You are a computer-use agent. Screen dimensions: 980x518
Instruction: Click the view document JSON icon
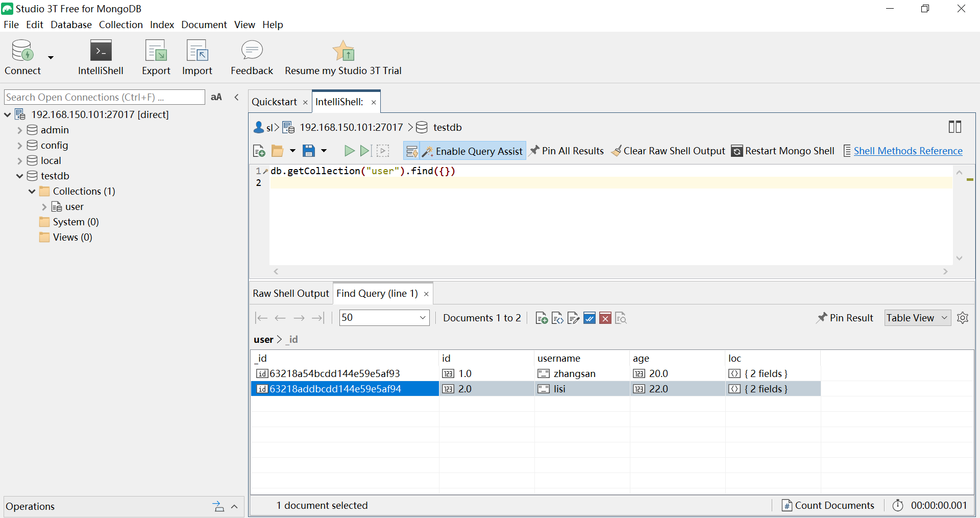pos(557,318)
